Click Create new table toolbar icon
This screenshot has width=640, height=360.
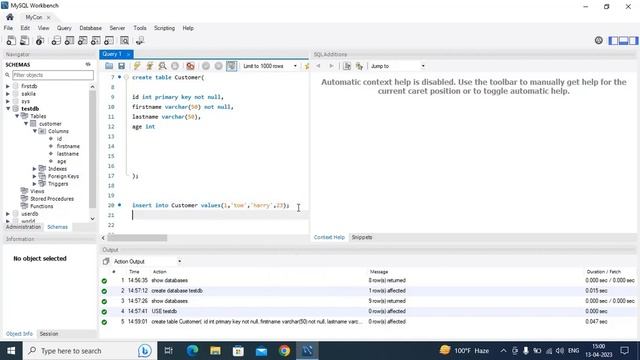(x=69, y=40)
